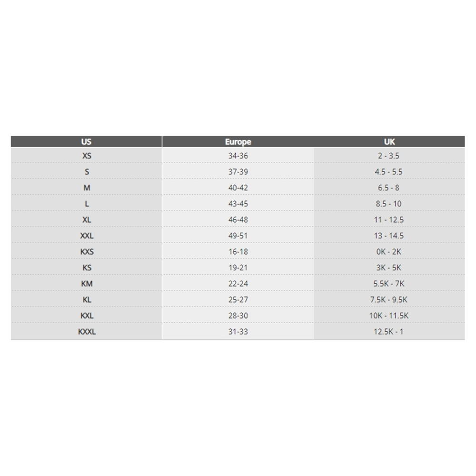The height and width of the screenshot is (476, 476).
Task: Select UK size 10K - 11.5K cell
Action: (x=389, y=316)
